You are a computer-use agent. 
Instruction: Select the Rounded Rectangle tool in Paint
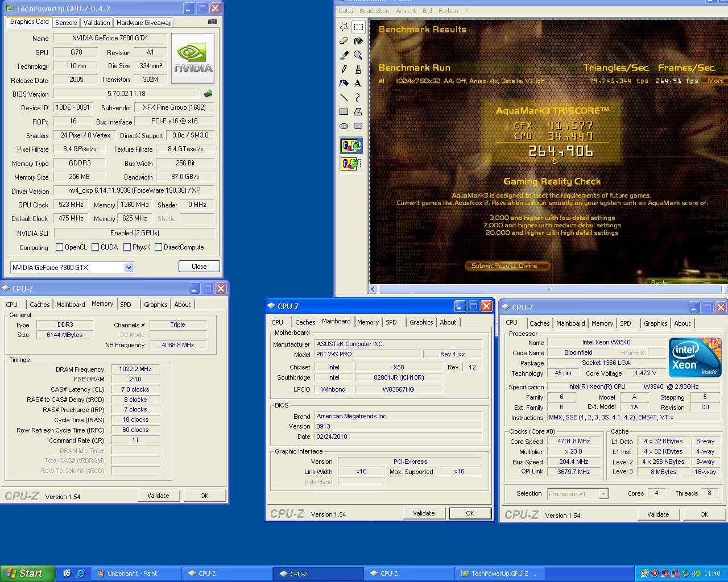coord(358,126)
